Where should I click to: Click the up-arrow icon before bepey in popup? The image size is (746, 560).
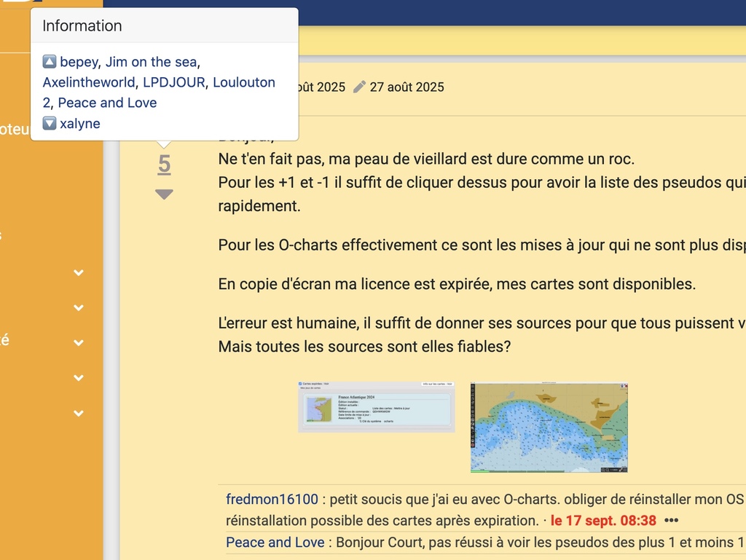tap(50, 62)
